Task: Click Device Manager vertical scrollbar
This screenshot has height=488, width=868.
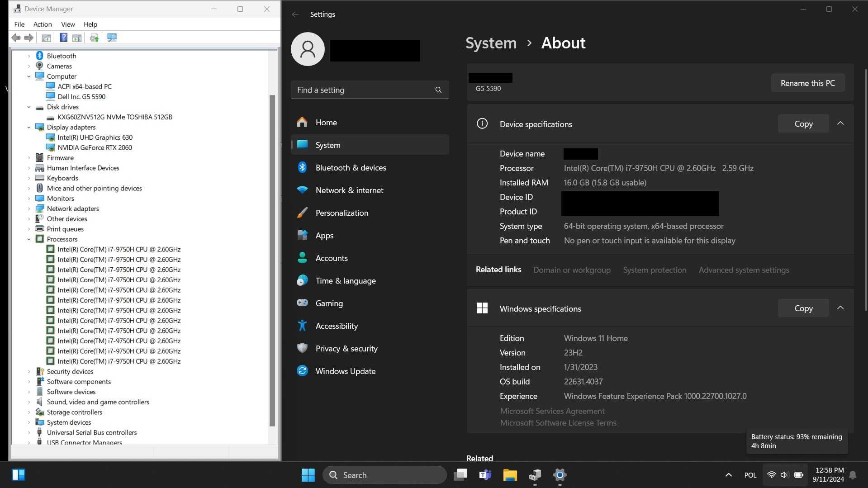Action: tap(272, 260)
